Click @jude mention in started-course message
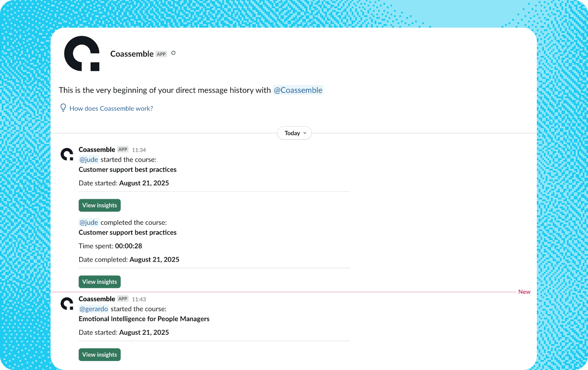This screenshot has height=370, width=588. [89, 160]
